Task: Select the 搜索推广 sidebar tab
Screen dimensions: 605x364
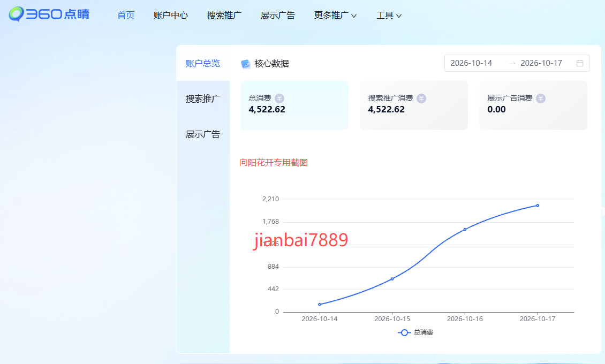Action: point(203,98)
